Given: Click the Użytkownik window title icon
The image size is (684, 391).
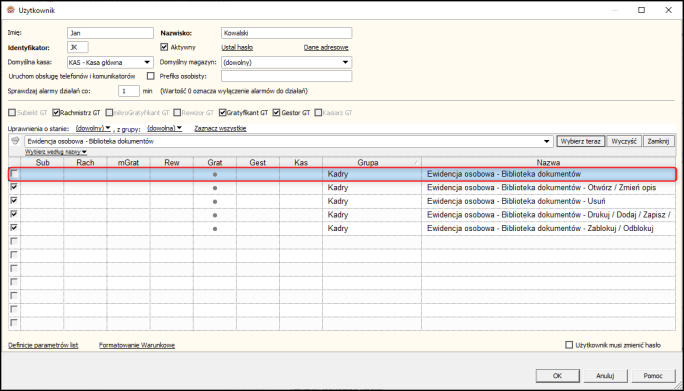Looking at the screenshot, I should coord(11,10).
